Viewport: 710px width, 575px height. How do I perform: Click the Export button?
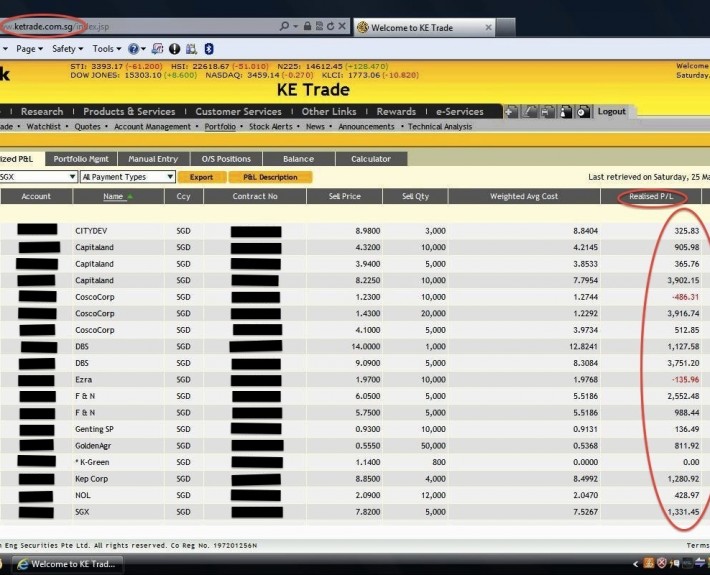click(202, 177)
